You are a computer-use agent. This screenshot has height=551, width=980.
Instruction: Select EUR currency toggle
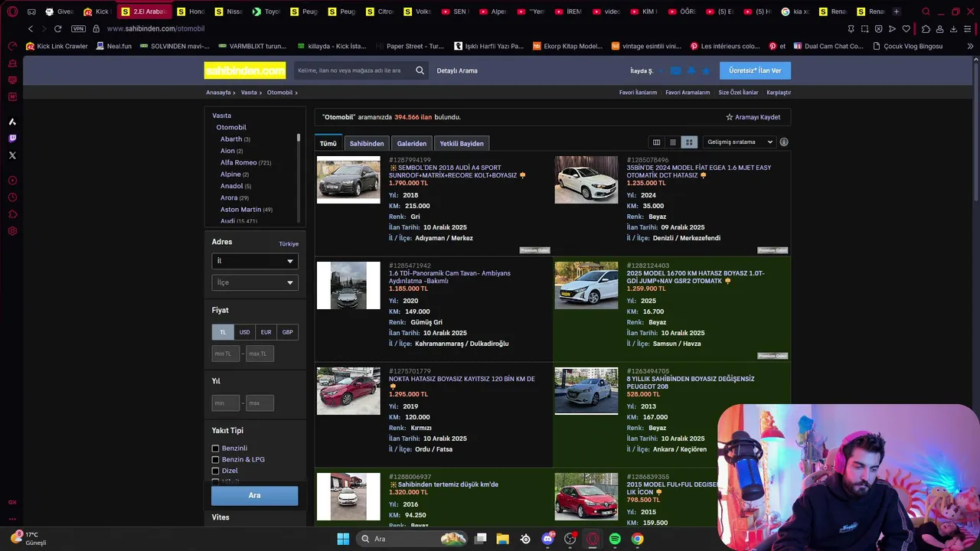coord(266,332)
